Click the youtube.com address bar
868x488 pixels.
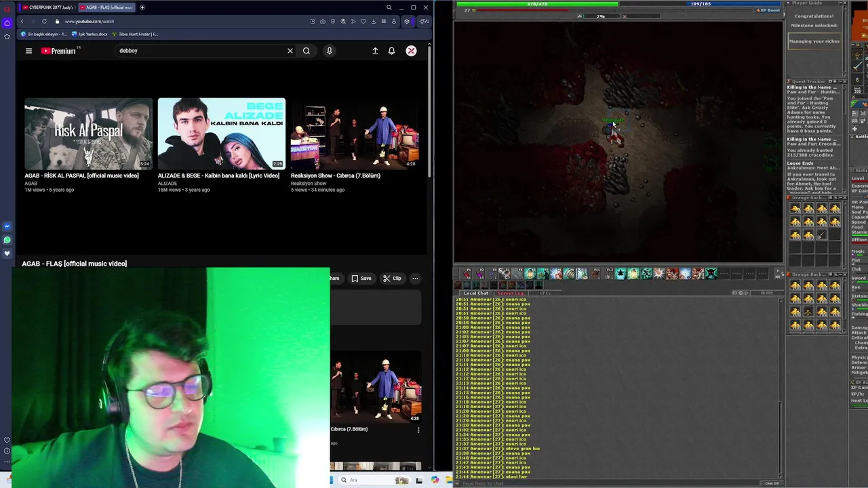(183, 21)
